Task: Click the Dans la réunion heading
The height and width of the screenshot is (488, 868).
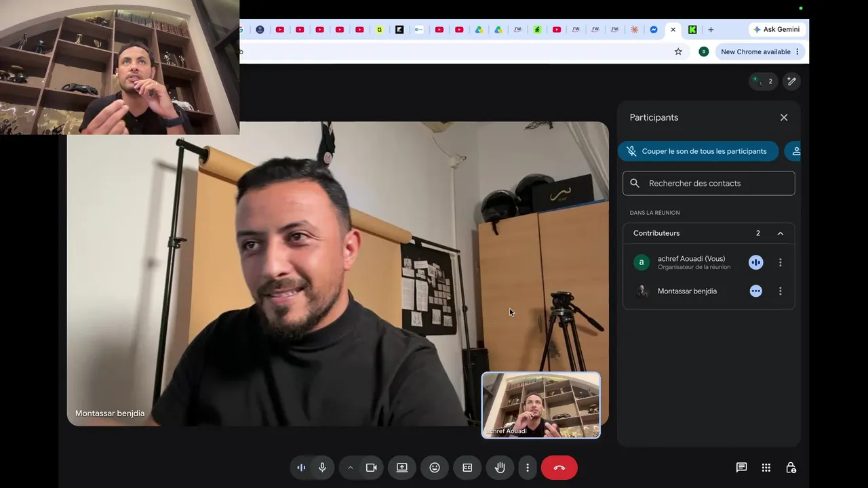Action: (x=654, y=213)
